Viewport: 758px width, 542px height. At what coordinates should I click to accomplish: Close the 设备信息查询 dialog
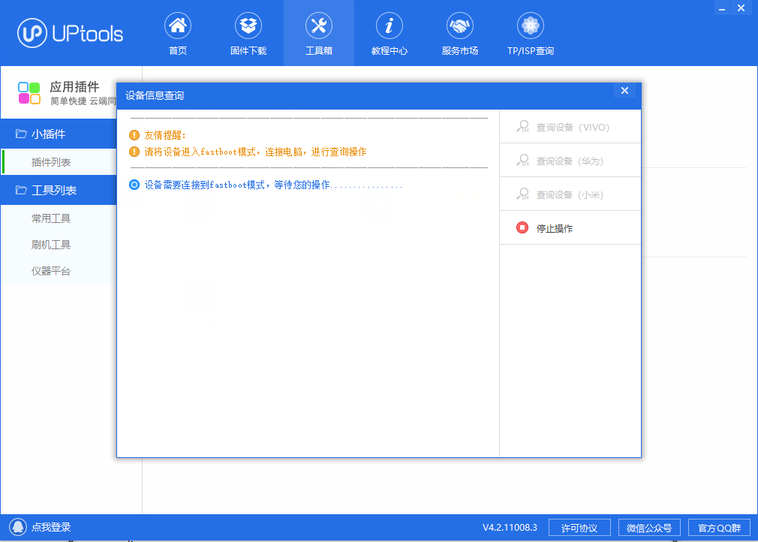pos(625,90)
